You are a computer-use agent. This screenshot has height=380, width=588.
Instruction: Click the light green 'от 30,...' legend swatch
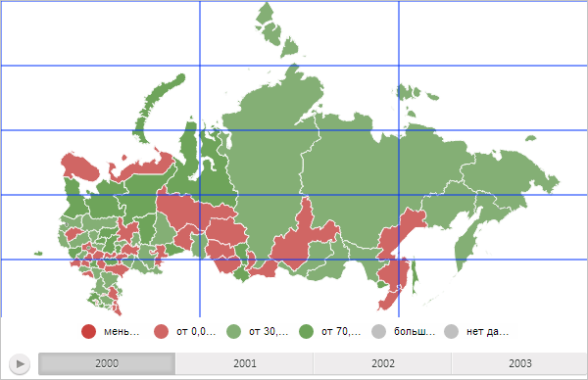coord(233,332)
